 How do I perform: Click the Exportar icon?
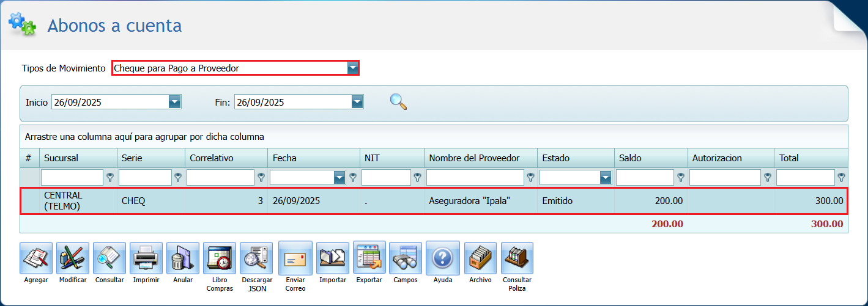click(x=369, y=258)
